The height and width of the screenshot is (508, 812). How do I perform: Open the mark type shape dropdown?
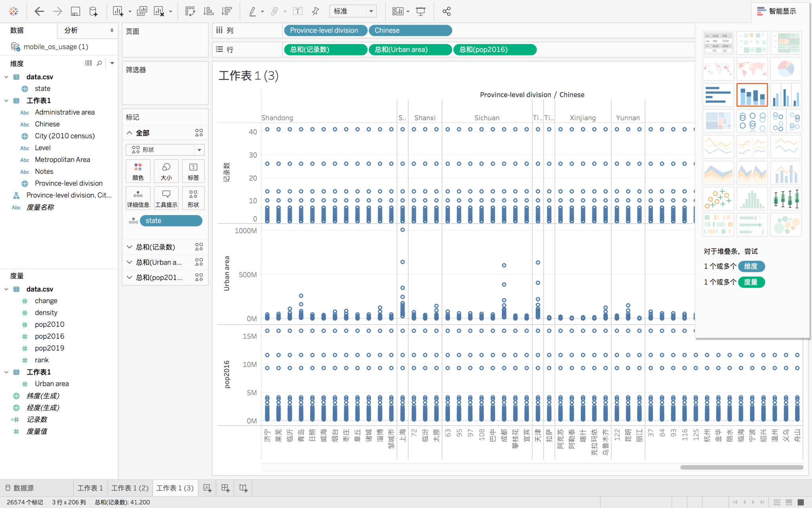(x=165, y=150)
